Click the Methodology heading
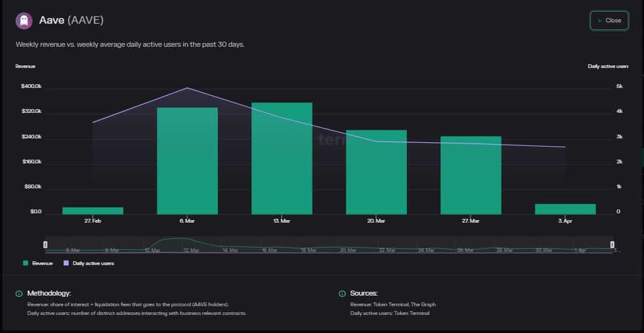The width and height of the screenshot is (644, 333). coord(49,293)
